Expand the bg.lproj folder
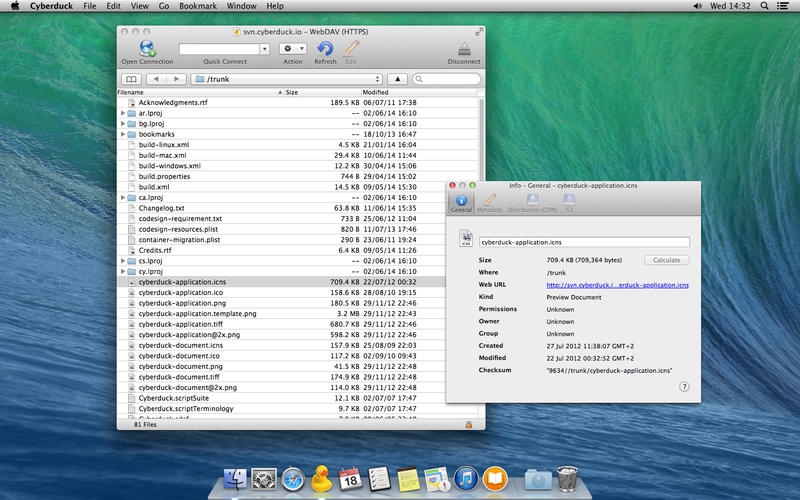The image size is (800, 500). [x=123, y=123]
